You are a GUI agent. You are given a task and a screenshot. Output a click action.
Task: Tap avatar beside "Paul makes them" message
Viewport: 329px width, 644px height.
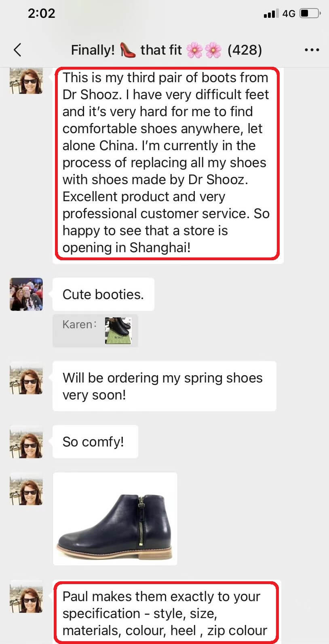(26, 596)
